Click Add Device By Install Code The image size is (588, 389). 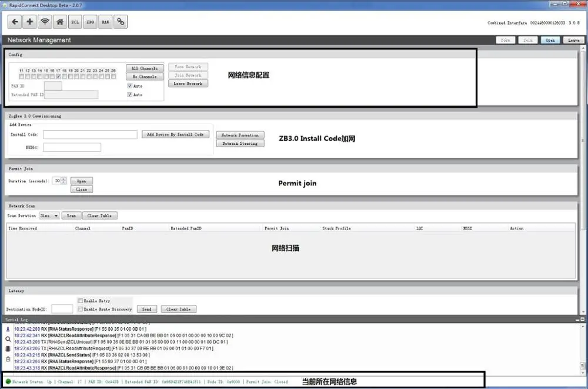tap(175, 134)
